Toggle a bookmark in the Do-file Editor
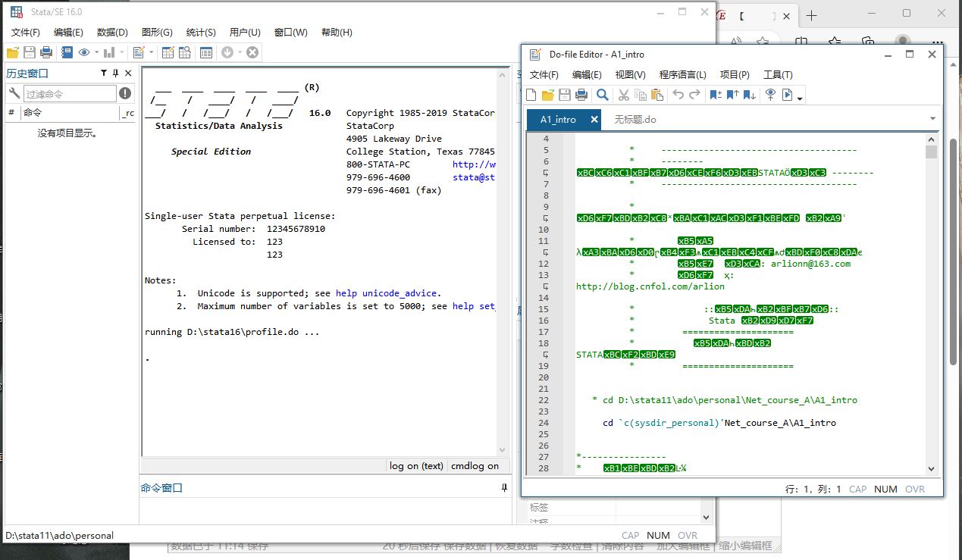Screen dimensions: 962x560 click(715, 94)
